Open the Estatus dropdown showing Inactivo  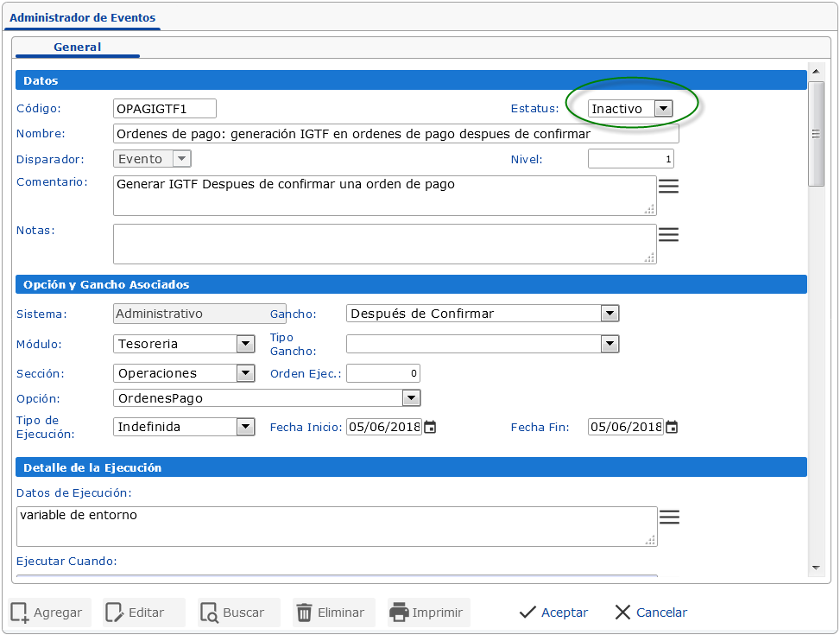[x=663, y=109]
